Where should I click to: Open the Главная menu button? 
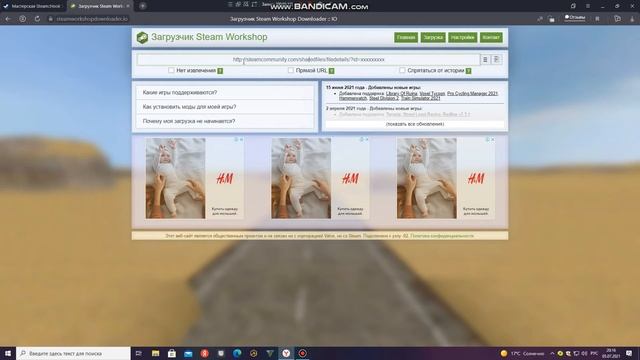point(406,38)
